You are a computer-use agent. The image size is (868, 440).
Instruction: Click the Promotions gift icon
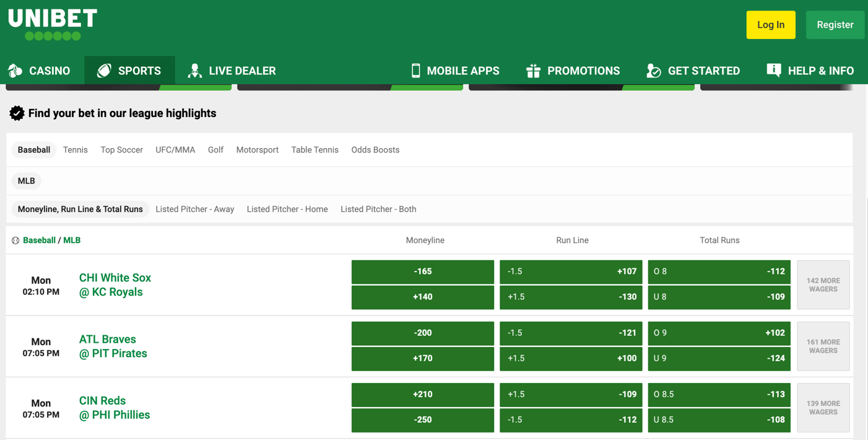[533, 71]
